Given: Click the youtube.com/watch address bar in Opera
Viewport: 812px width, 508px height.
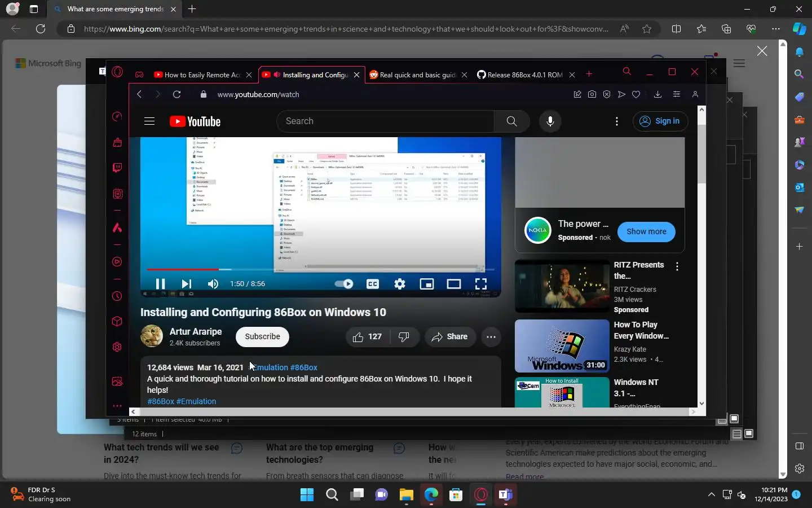Looking at the screenshot, I should coord(258,94).
